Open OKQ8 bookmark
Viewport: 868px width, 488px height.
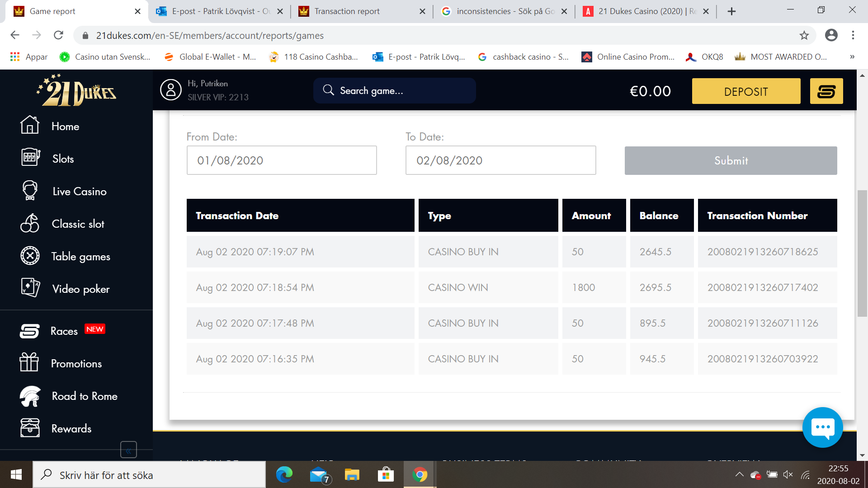pyautogui.click(x=705, y=57)
